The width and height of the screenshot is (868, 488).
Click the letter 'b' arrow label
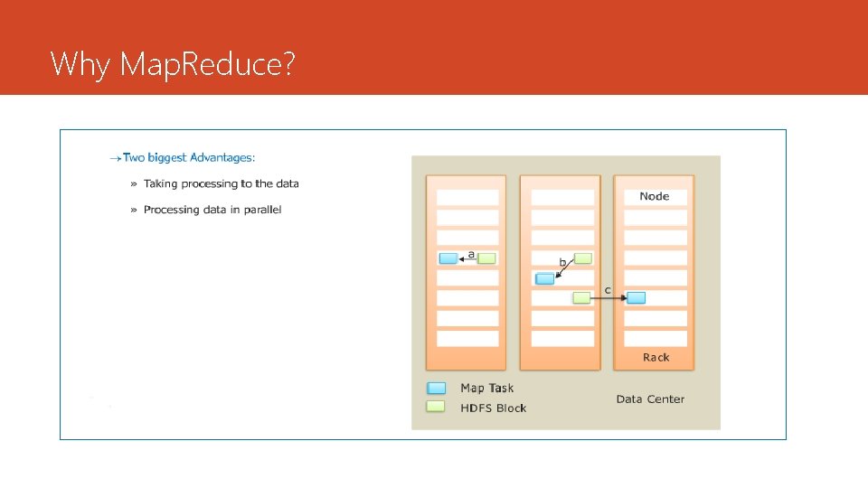pos(562,262)
